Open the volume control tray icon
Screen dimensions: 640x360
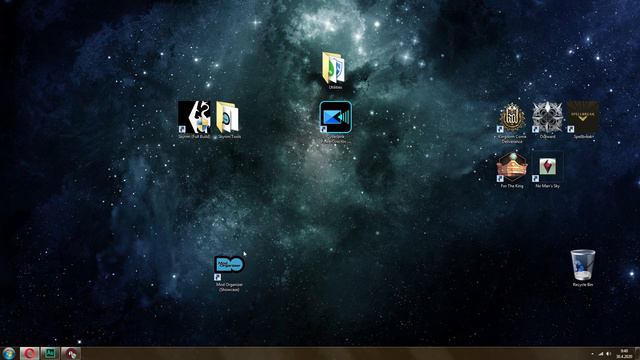(608, 354)
